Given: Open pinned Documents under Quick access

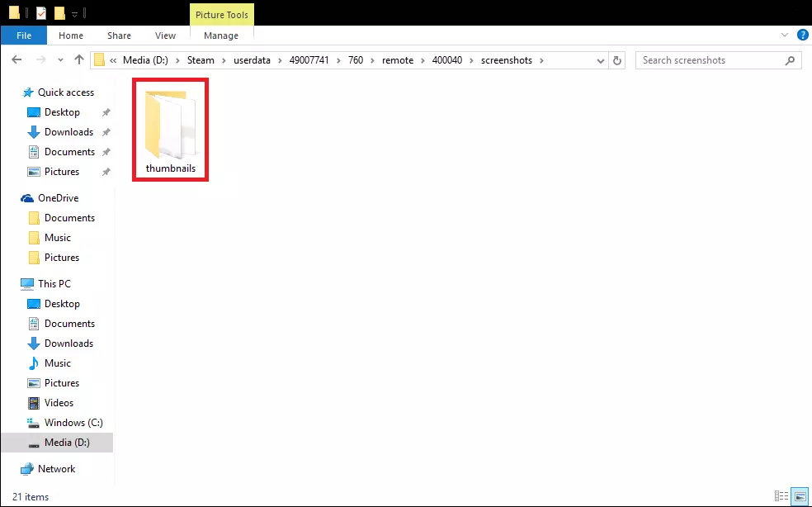Looking at the screenshot, I should (69, 151).
